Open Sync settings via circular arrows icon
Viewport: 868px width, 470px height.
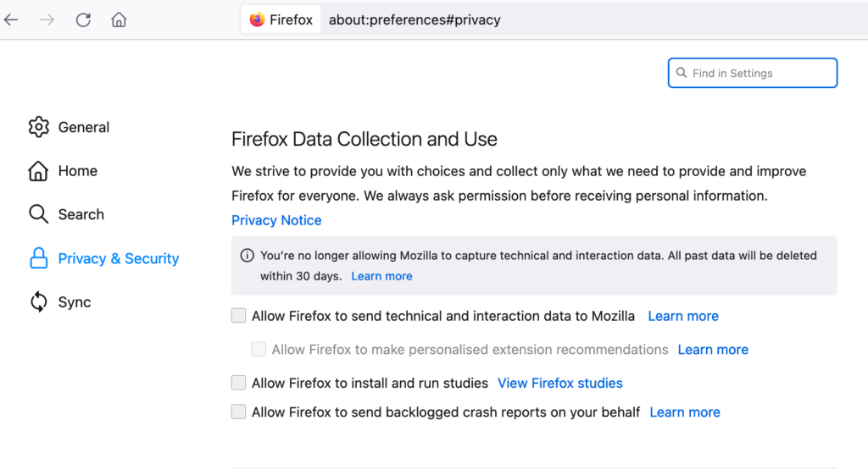(39, 302)
